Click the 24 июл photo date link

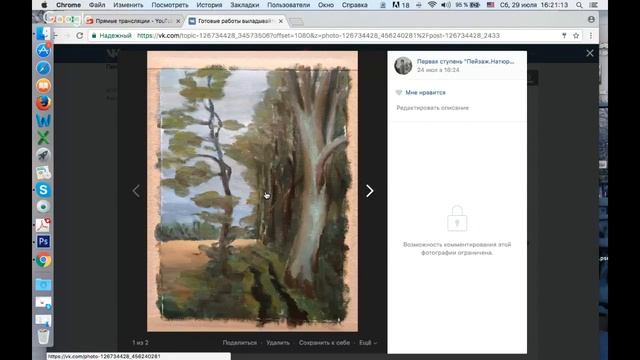(x=438, y=70)
